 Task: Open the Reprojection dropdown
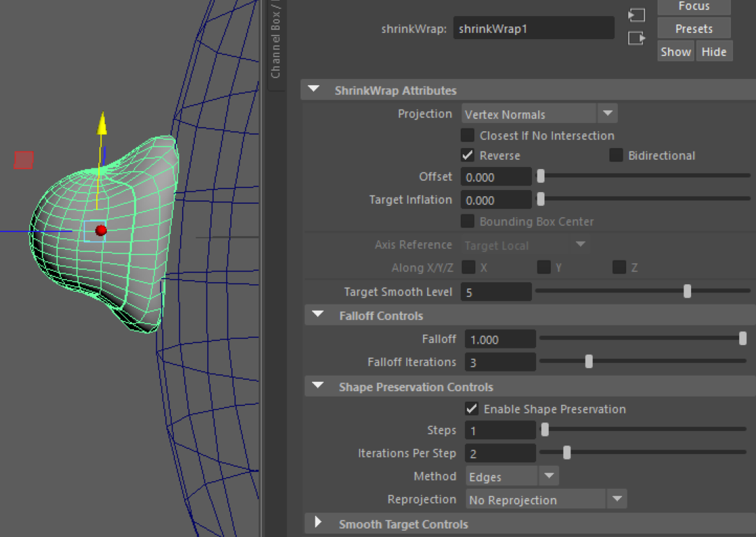pos(616,499)
